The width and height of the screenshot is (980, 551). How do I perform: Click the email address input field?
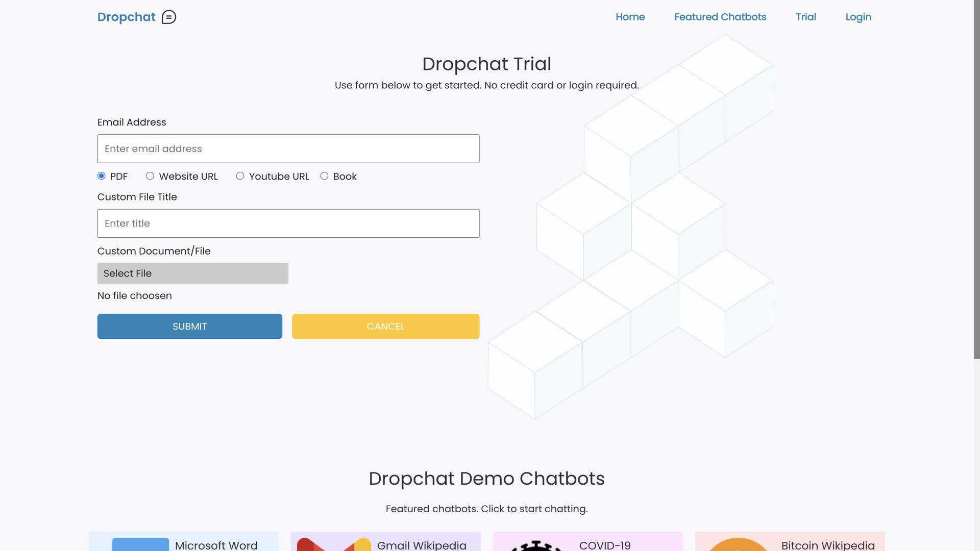[x=288, y=148]
